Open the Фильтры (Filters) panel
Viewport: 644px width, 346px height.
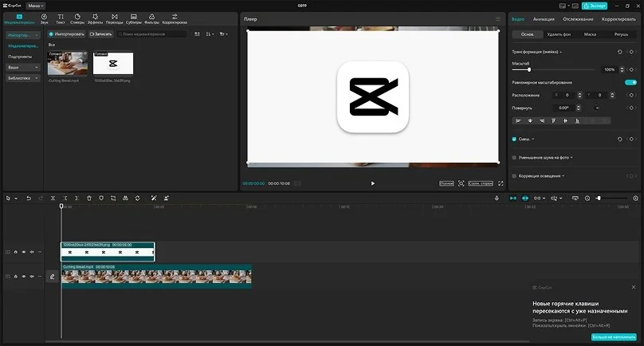click(151, 19)
